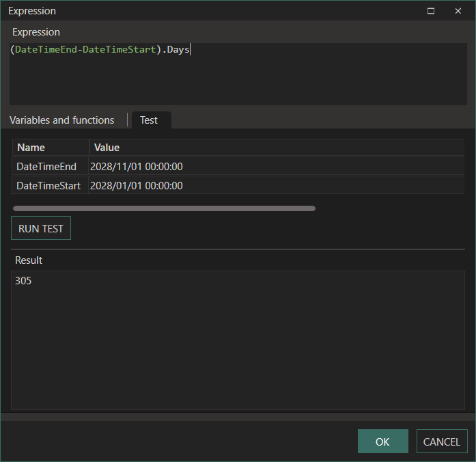
Task: Click the Value column header
Action: [x=107, y=148]
